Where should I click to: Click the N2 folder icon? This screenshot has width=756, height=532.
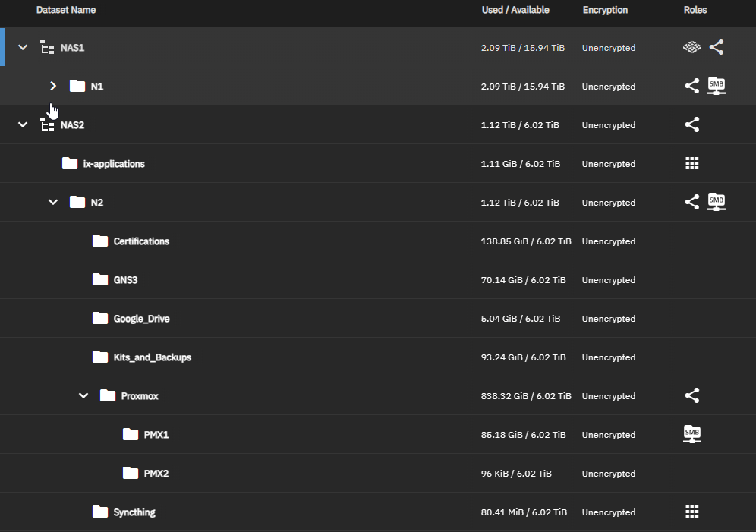point(77,202)
